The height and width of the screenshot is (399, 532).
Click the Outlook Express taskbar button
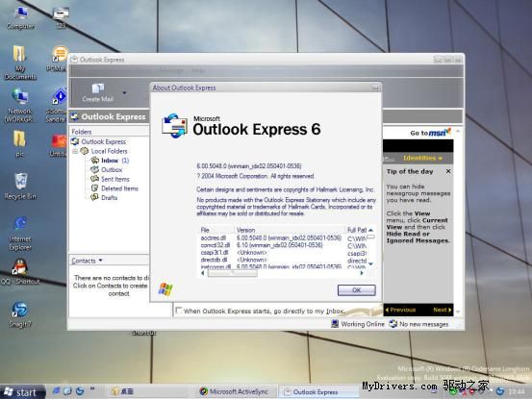(x=318, y=391)
